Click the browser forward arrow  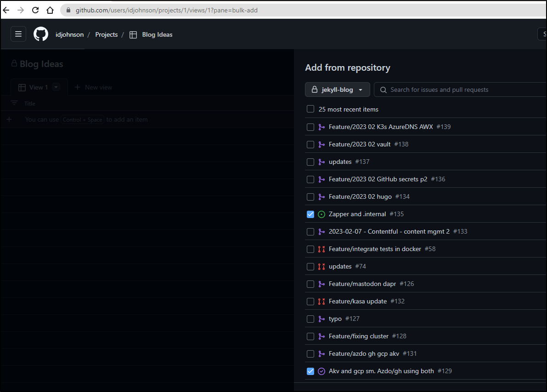coord(21,10)
